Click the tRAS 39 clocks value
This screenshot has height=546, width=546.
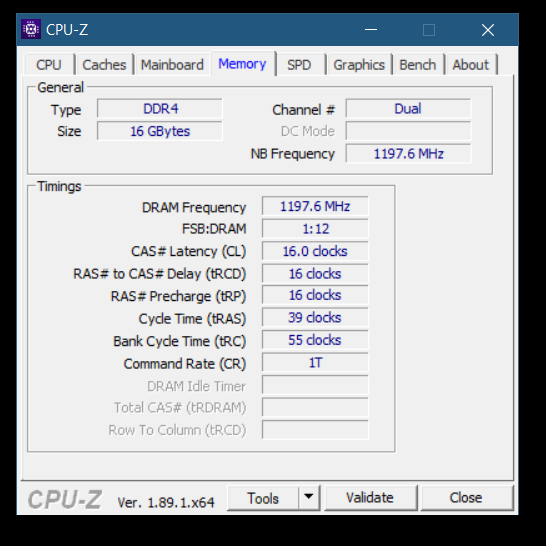click(315, 318)
